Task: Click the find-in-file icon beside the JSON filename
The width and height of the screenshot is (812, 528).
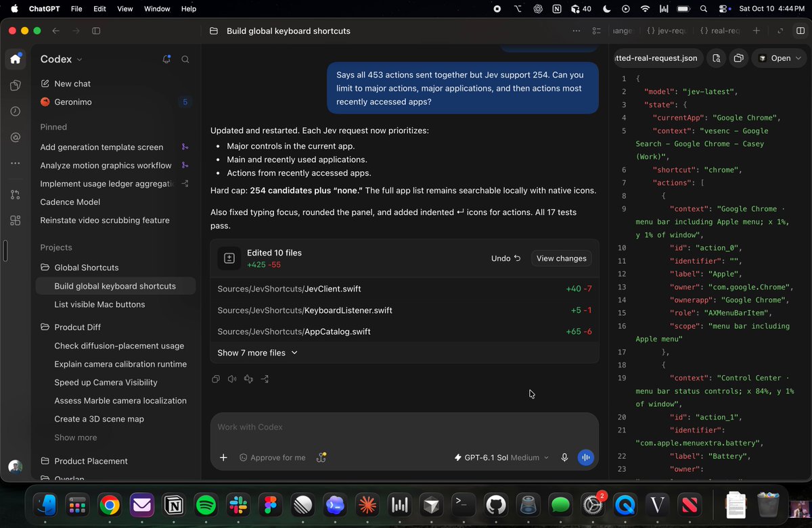Action: (717, 58)
